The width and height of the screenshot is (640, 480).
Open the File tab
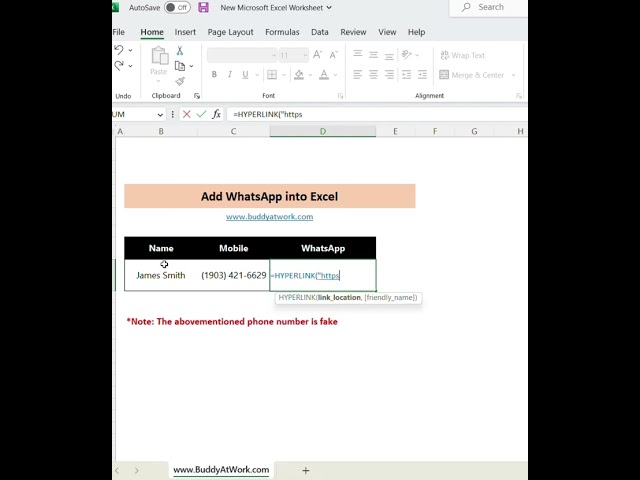coord(118,32)
